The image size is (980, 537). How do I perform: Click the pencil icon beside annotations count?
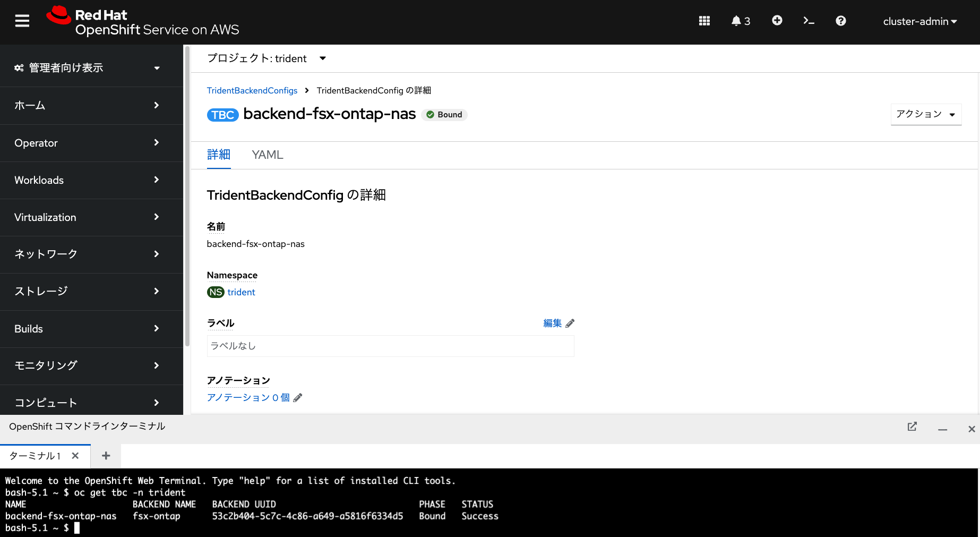click(298, 398)
